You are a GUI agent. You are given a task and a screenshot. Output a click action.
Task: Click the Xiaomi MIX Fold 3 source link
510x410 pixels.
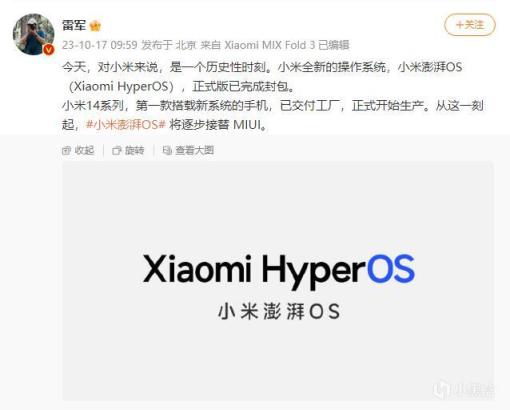click(270, 45)
